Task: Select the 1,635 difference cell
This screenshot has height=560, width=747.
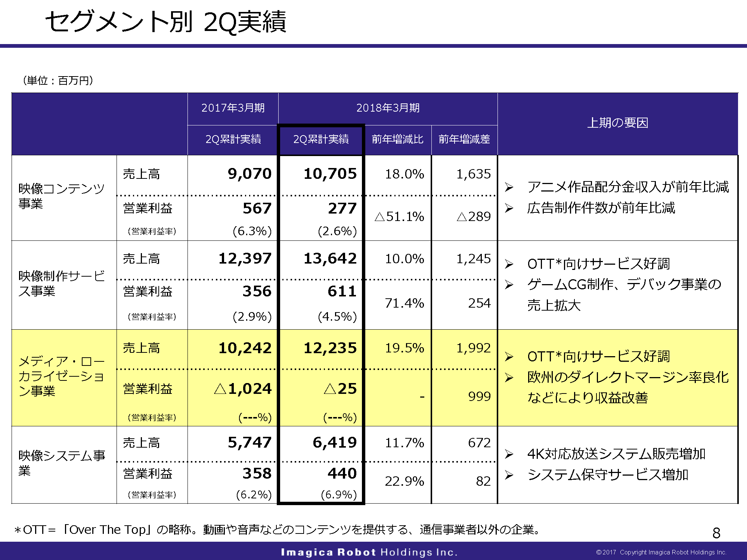Action: (x=474, y=174)
